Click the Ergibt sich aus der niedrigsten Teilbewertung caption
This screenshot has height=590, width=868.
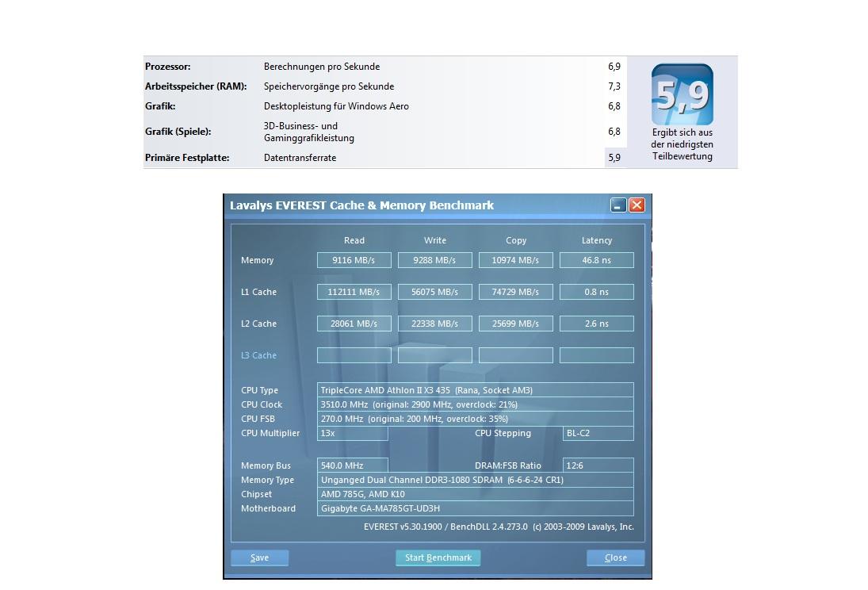tap(682, 144)
